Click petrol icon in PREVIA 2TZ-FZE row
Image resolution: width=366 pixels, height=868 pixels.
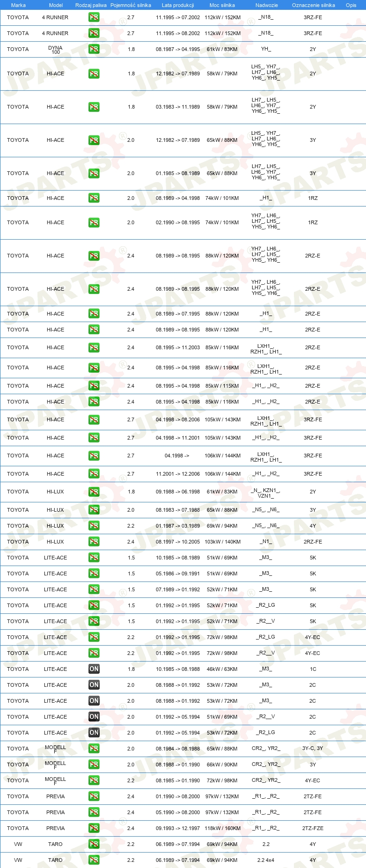[94, 828]
